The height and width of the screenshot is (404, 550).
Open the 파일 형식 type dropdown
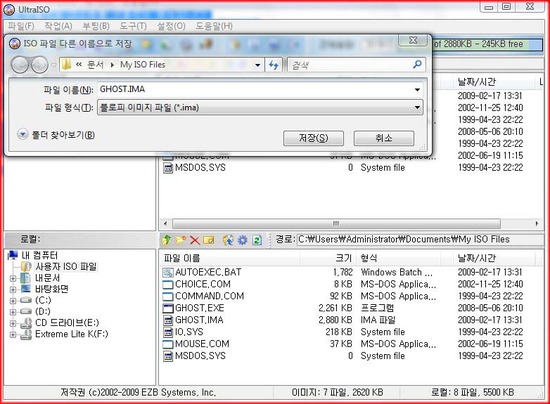pos(417,107)
